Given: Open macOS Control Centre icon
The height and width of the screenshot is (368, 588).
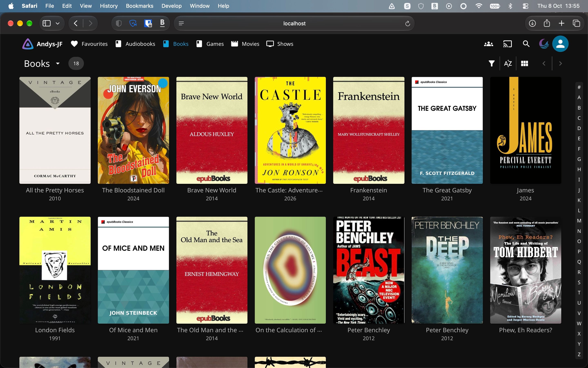Looking at the screenshot, I should (x=525, y=6).
